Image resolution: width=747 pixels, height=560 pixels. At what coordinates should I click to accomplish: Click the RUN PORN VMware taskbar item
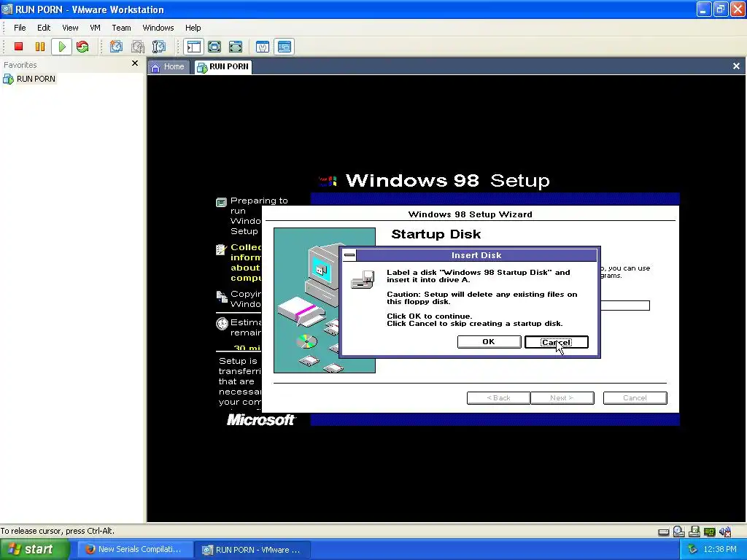click(x=252, y=550)
